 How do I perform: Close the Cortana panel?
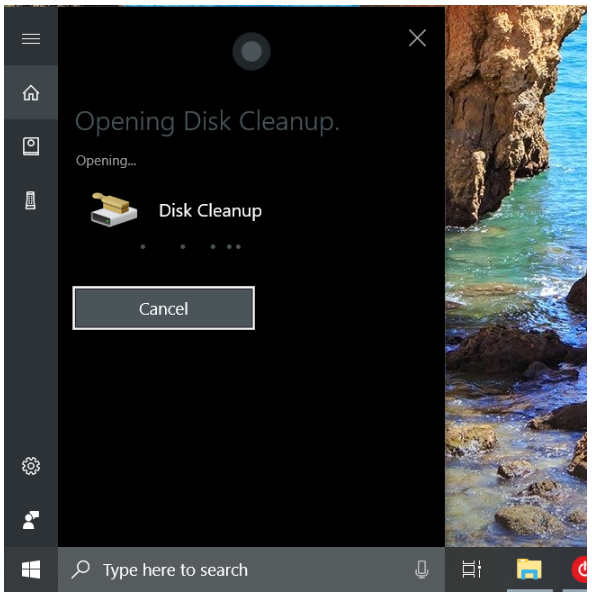417,38
